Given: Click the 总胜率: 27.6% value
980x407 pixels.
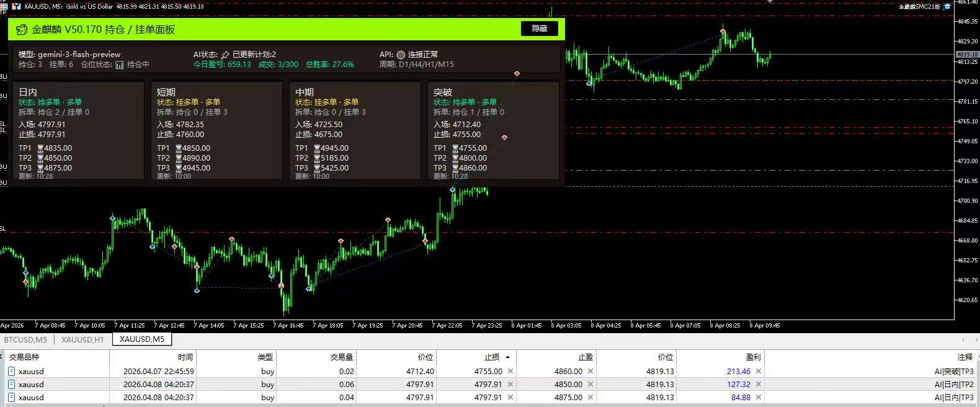Looking at the screenshot, I should pyautogui.click(x=330, y=65).
